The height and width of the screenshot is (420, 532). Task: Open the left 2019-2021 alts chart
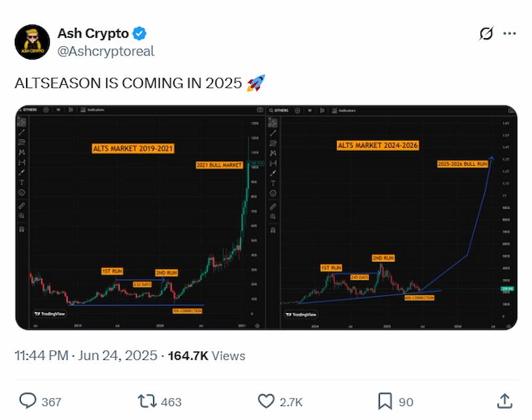click(x=140, y=217)
